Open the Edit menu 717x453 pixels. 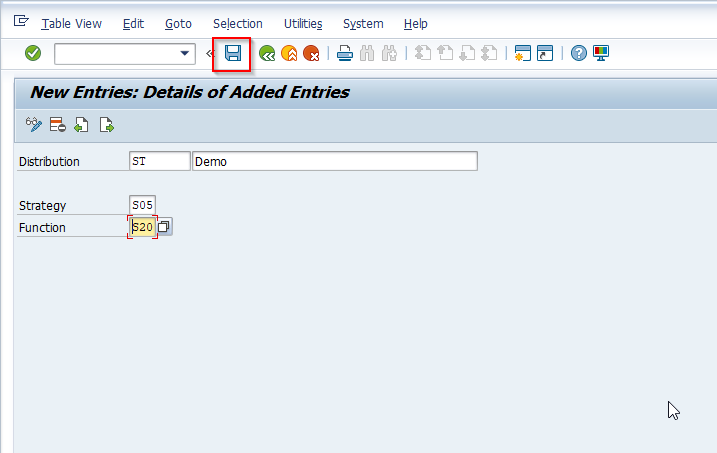[133, 24]
